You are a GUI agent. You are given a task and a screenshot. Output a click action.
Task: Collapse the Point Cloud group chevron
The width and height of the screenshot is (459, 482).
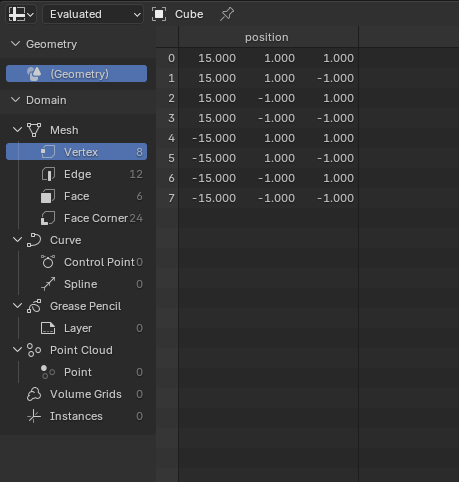17,350
